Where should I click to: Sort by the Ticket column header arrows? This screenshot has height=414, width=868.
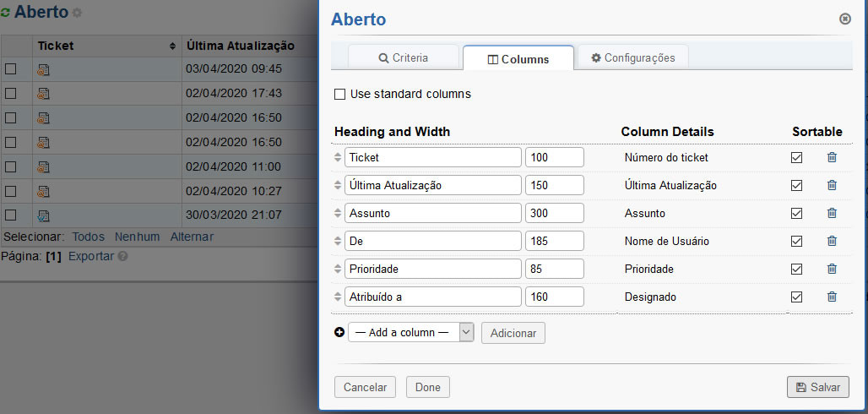[x=173, y=46]
